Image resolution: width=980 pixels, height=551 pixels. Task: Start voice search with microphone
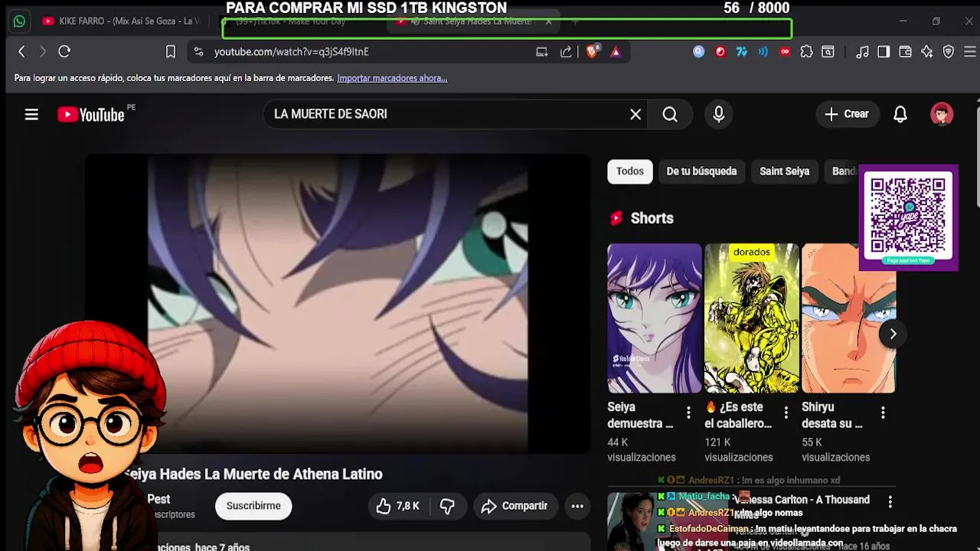click(718, 114)
